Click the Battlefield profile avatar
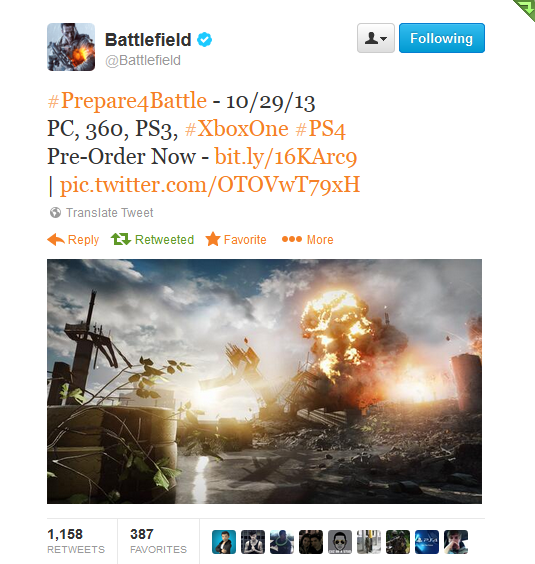 [71, 47]
